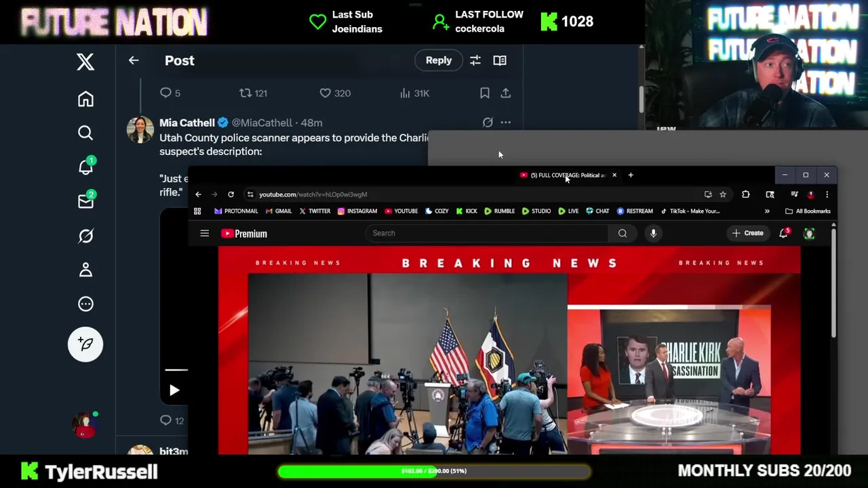Open the @MiaCathell handle link
868x488 pixels.
coord(262,123)
